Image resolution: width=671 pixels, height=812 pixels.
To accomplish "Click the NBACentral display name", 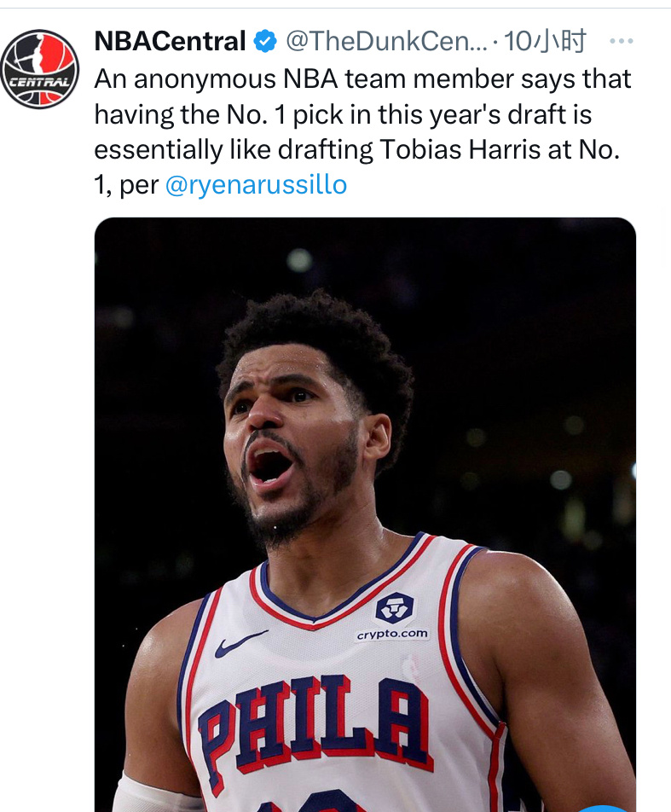I will click(170, 40).
